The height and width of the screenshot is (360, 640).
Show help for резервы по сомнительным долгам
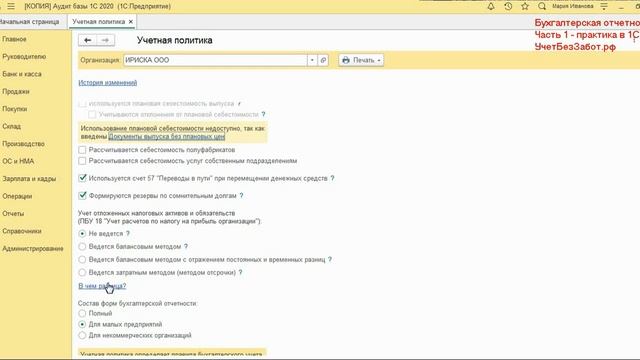(241, 196)
